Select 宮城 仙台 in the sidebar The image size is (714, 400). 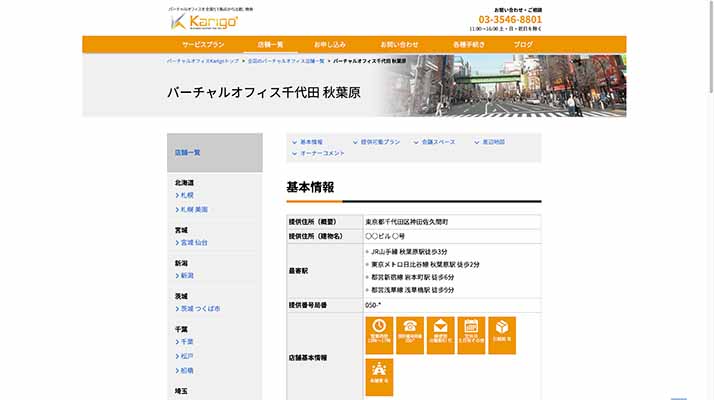point(194,242)
